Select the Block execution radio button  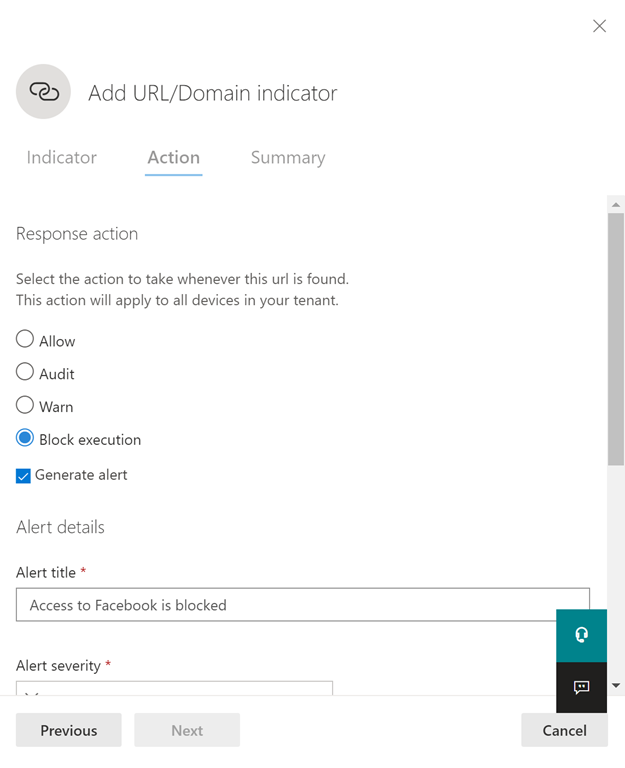(25, 439)
